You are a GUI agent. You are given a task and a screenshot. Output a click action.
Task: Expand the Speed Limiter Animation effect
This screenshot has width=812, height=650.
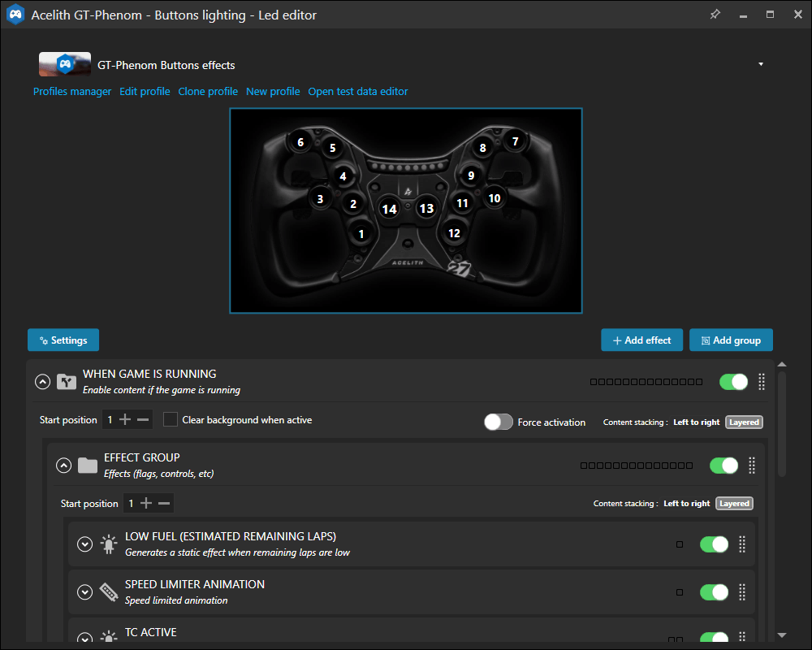[x=85, y=591]
